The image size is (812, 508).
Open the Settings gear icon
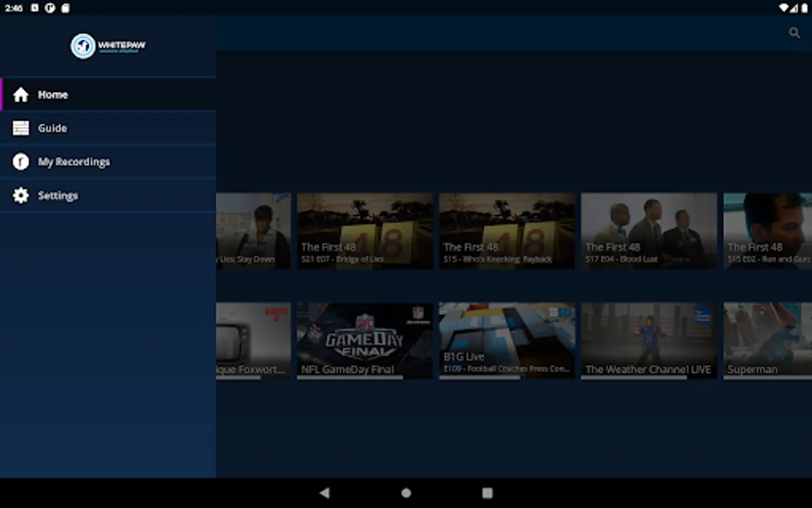click(21, 195)
